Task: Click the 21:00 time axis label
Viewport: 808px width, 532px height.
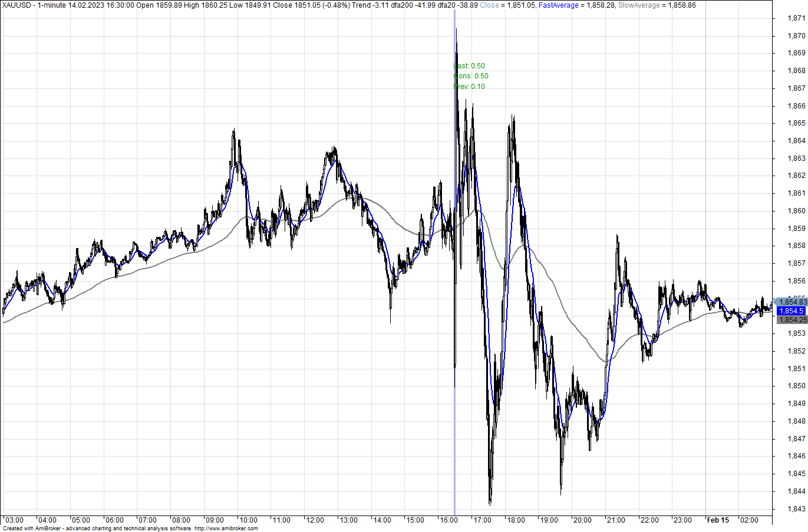Action: [616, 520]
